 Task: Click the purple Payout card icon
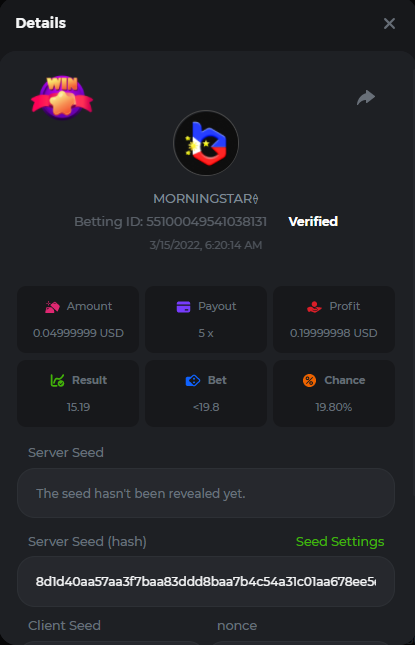pyautogui.click(x=183, y=307)
